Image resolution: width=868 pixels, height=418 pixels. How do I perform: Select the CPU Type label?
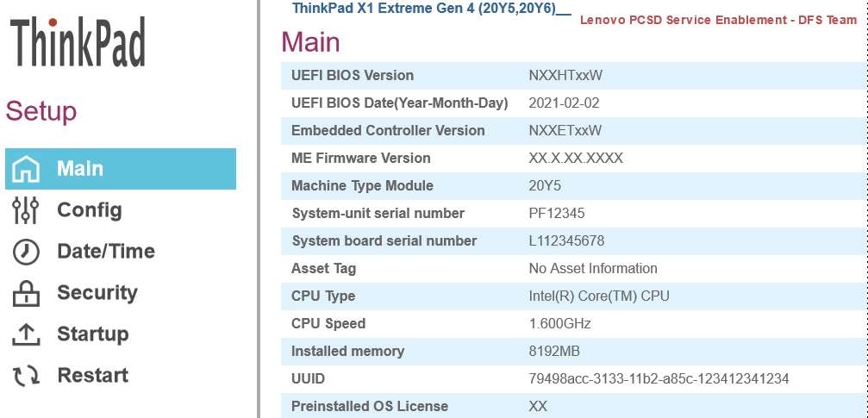tap(323, 296)
